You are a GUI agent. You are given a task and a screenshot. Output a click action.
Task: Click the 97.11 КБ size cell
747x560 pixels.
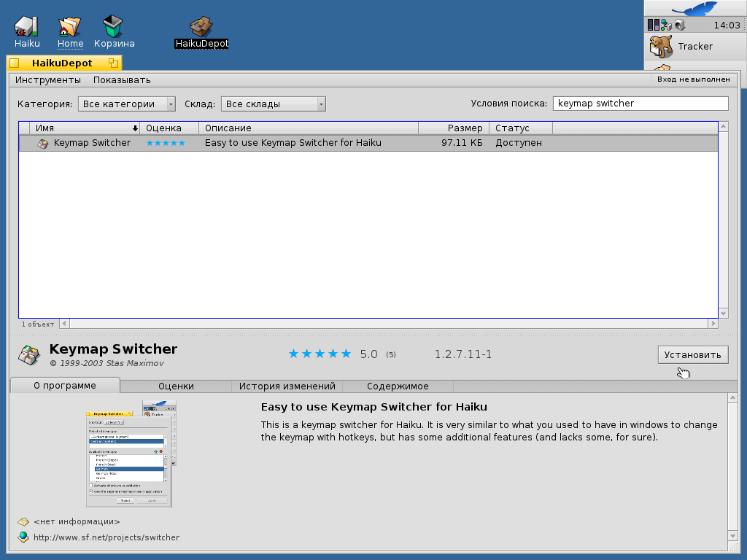tap(462, 143)
